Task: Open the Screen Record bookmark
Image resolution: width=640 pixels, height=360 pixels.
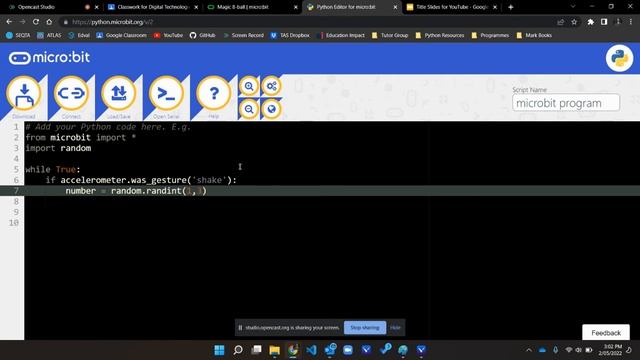Action: pyautogui.click(x=243, y=36)
